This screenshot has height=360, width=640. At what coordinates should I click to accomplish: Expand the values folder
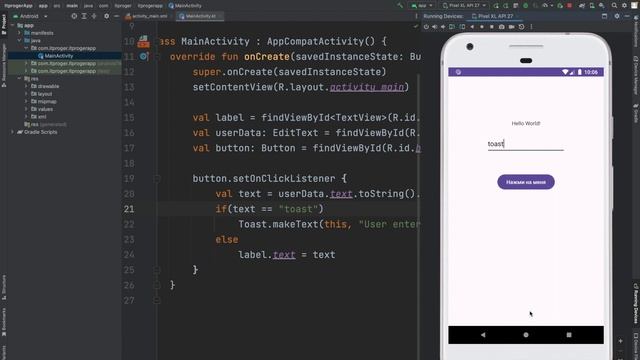pos(26,109)
